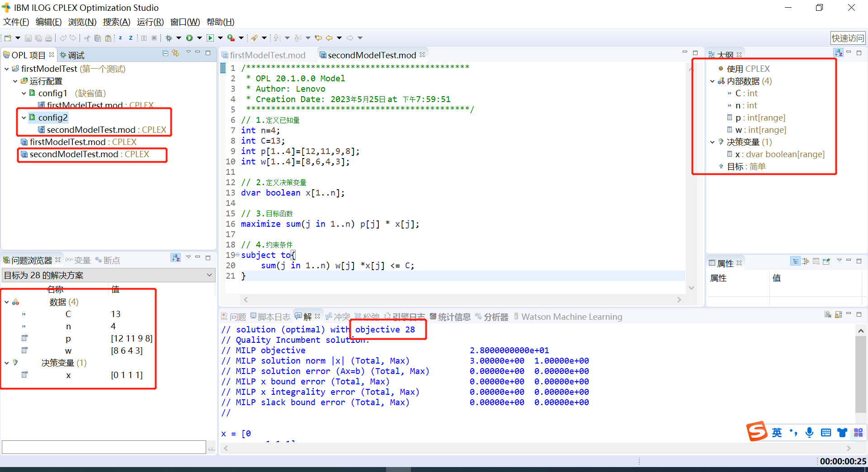Screen dimensions: 868x472
Task: Click the text field below problem browser
Action: 104,447
